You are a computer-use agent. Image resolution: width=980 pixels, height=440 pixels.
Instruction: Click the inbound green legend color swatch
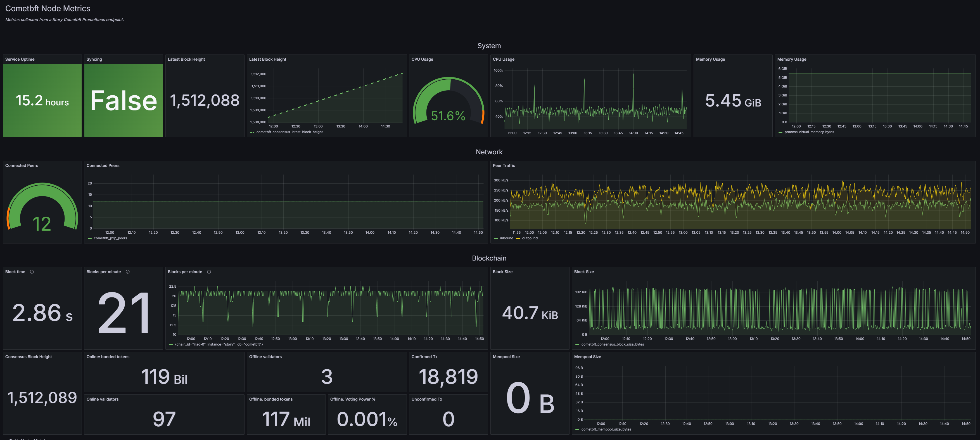(496, 239)
